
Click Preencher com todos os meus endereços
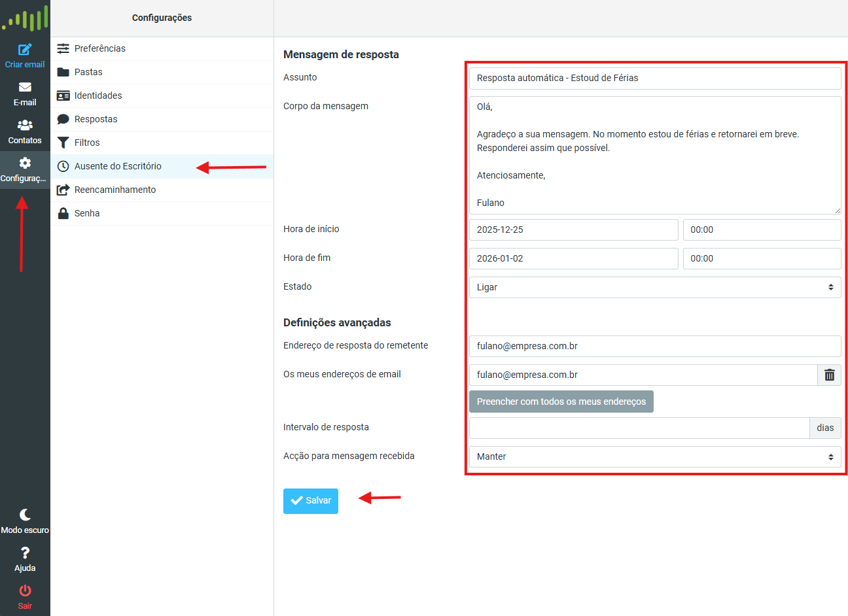561,402
